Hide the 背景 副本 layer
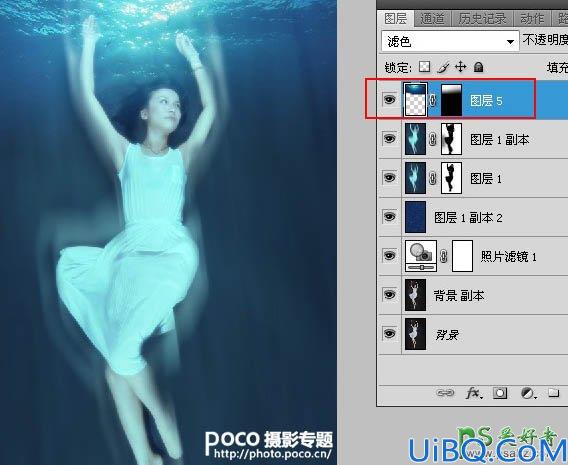This screenshot has height=465, width=568. tap(389, 294)
